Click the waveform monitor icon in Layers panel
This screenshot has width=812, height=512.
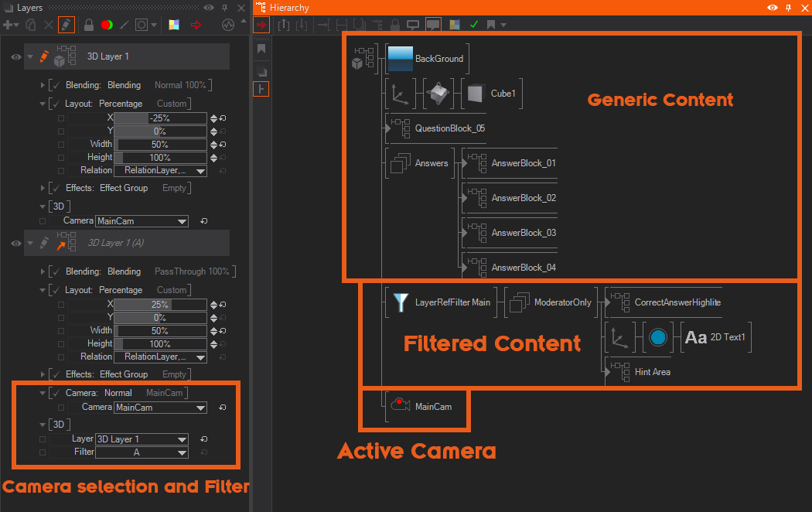coord(227,25)
